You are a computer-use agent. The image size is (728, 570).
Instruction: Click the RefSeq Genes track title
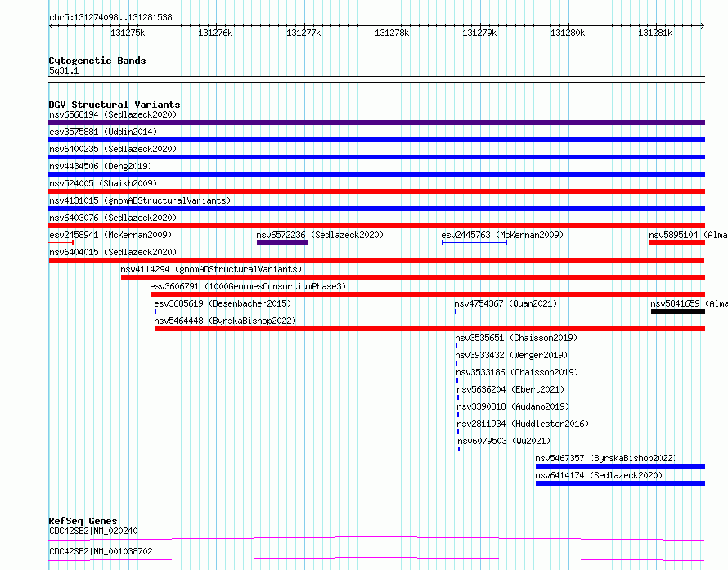point(83,521)
